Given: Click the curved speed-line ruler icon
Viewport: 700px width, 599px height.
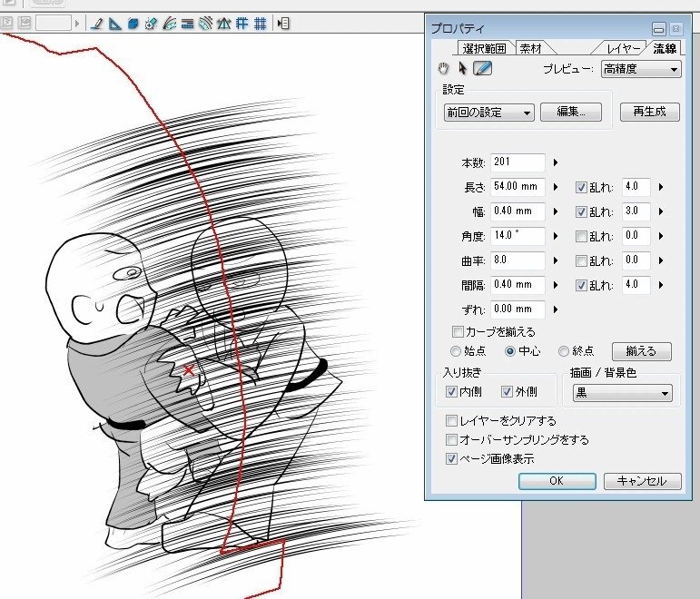Looking at the screenshot, I should point(169,24).
